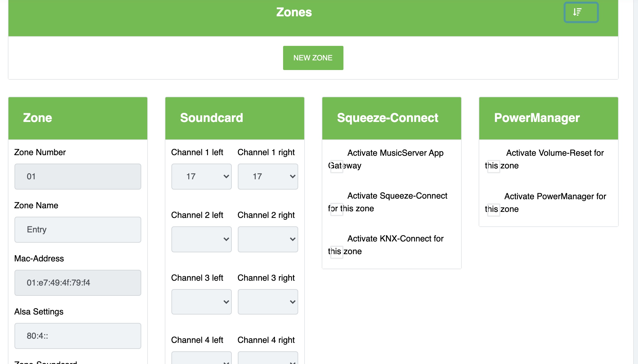Expand the Channel 4 left dropdown

[201, 359]
